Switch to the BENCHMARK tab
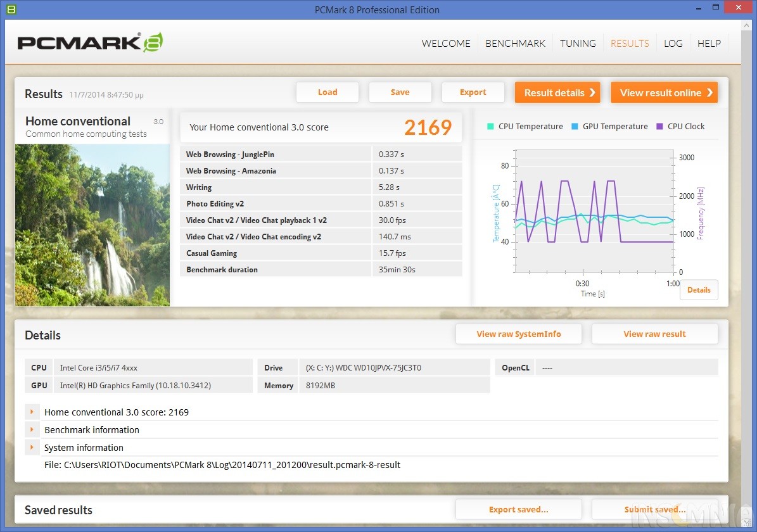This screenshot has height=532, width=757. tap(515, 44)
